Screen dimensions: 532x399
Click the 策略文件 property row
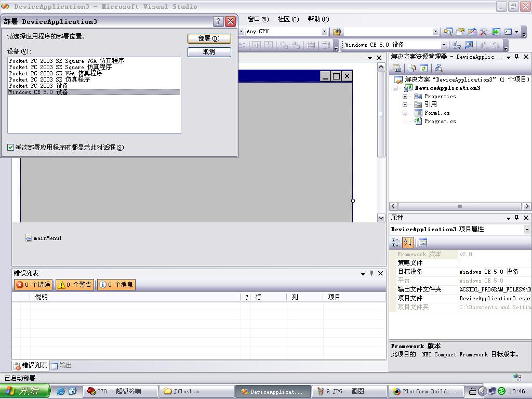(460, 263)
